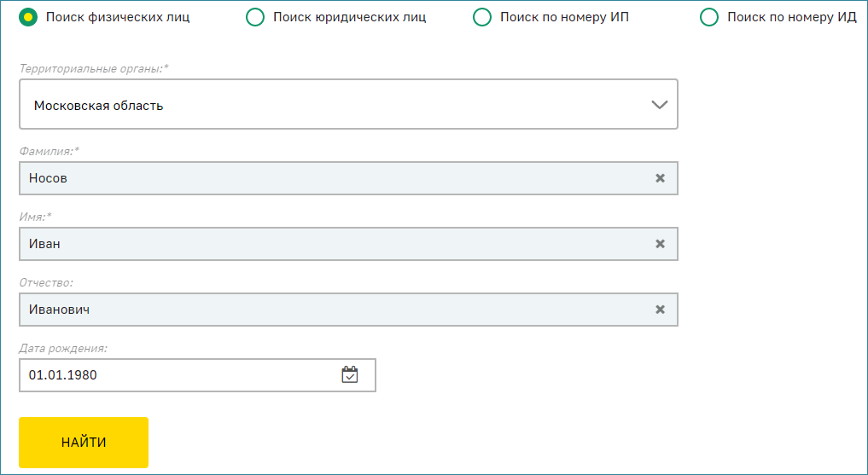Click the Отчество field label
The width and height of the screenshot is (868, 475).
46,282
